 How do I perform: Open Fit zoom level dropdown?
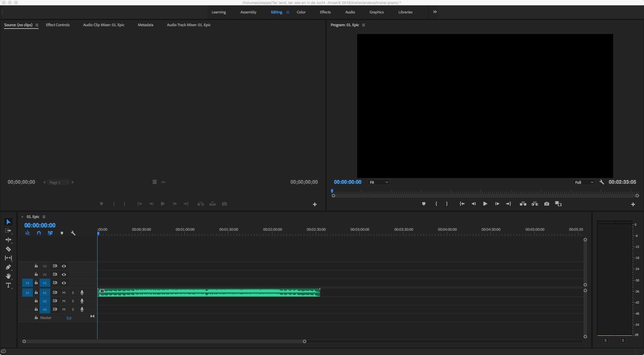tap(379, 182)
